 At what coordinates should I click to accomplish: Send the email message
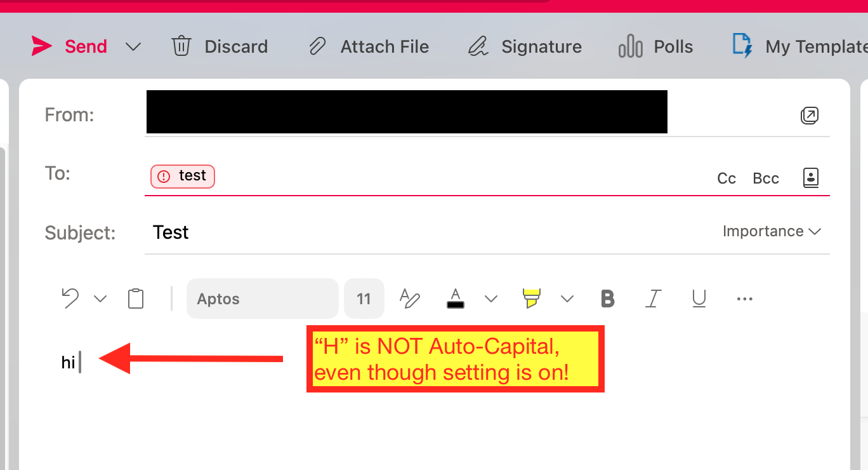69,46
